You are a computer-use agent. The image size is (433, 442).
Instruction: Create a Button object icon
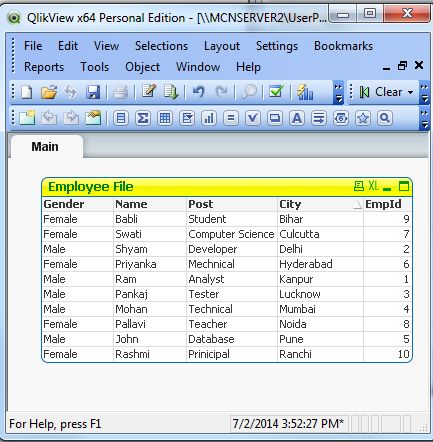click(x=275, y=118)
